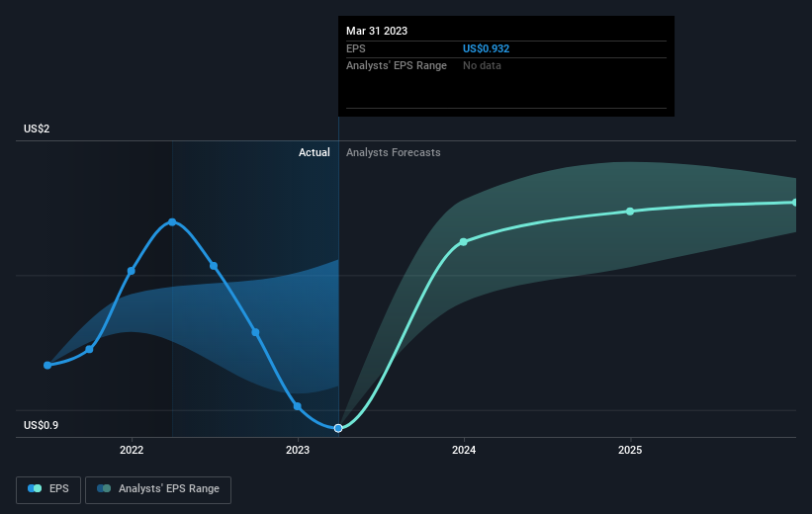Click the 'Mar 31 2023' tooltip date

(377, 31)
